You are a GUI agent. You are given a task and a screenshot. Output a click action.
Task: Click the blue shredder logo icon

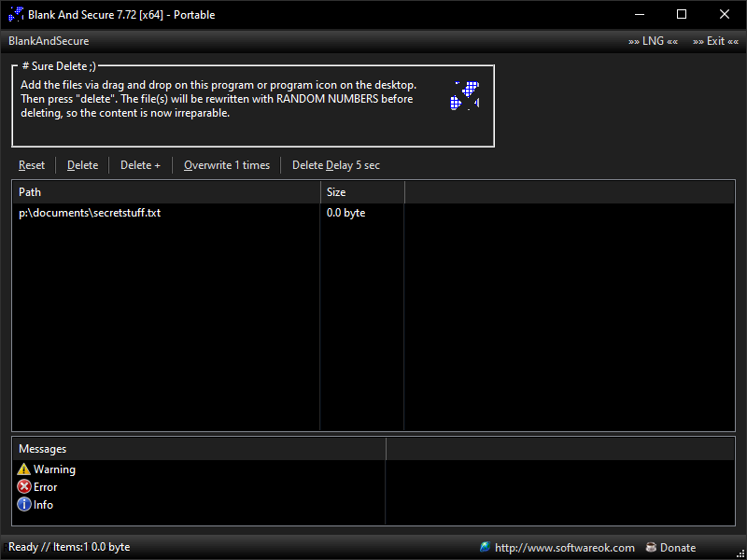point(465,95)
